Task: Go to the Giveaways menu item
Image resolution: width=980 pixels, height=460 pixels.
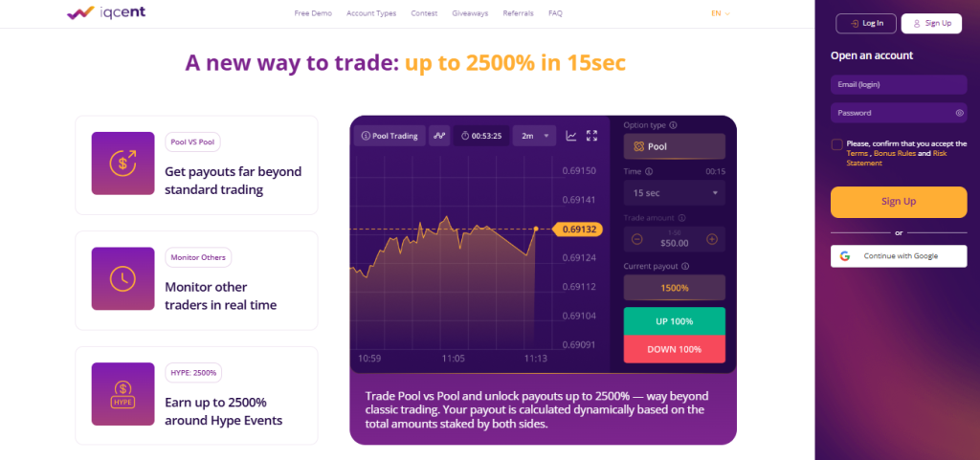Action: click(x=470, y=14)
